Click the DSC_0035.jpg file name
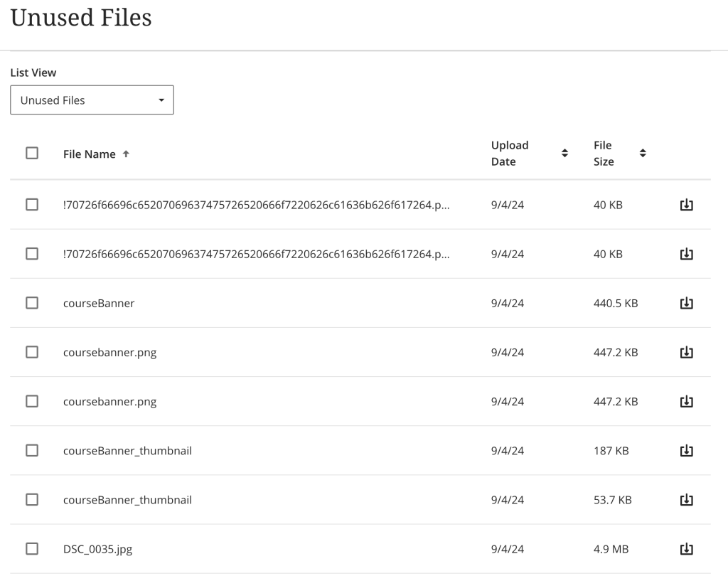 pyautogui.click(x=97, y=550)
